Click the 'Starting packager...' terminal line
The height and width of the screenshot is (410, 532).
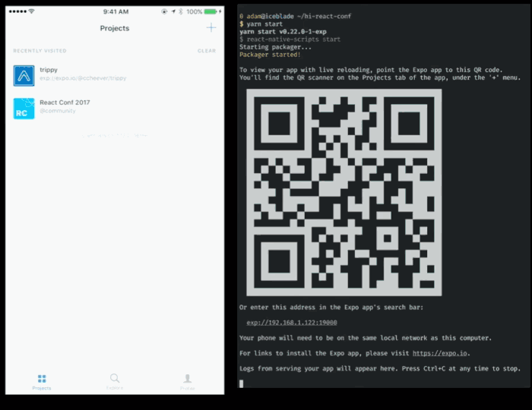[275, 47]
